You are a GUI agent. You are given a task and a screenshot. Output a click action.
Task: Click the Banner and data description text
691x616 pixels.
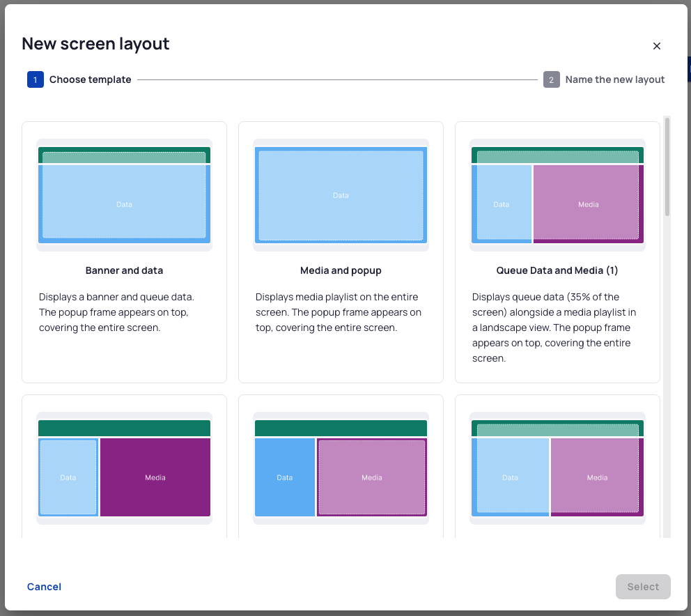click(x=117, y=312)
